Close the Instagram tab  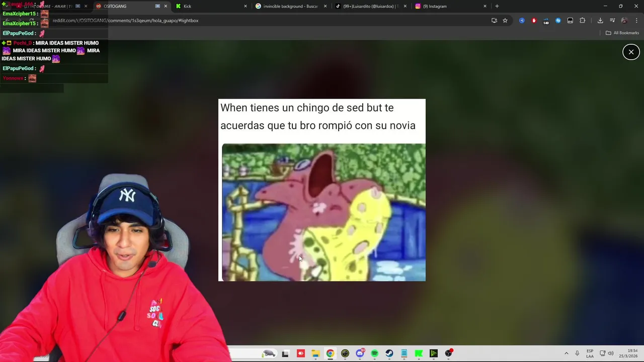[485, 6]
